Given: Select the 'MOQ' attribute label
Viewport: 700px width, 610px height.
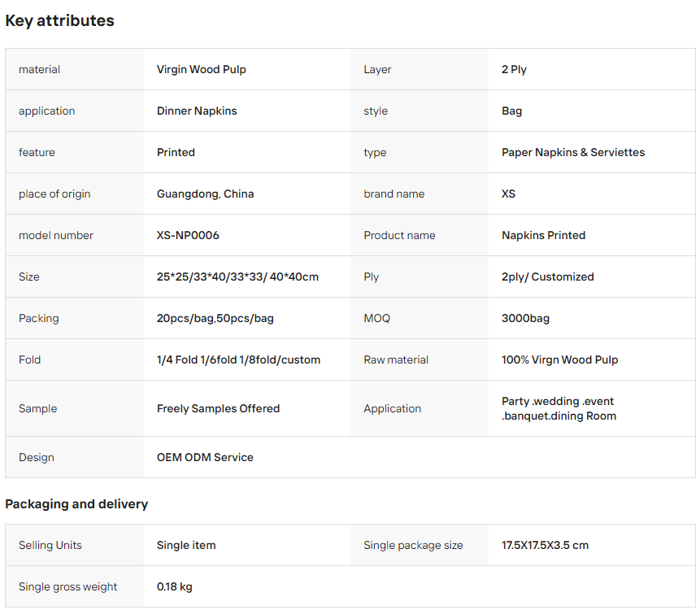Looking at the screenshot, I should (x=376, y=318).
